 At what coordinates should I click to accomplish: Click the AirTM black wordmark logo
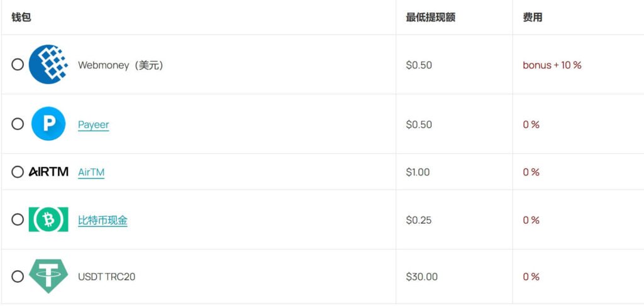coord(48,172)
